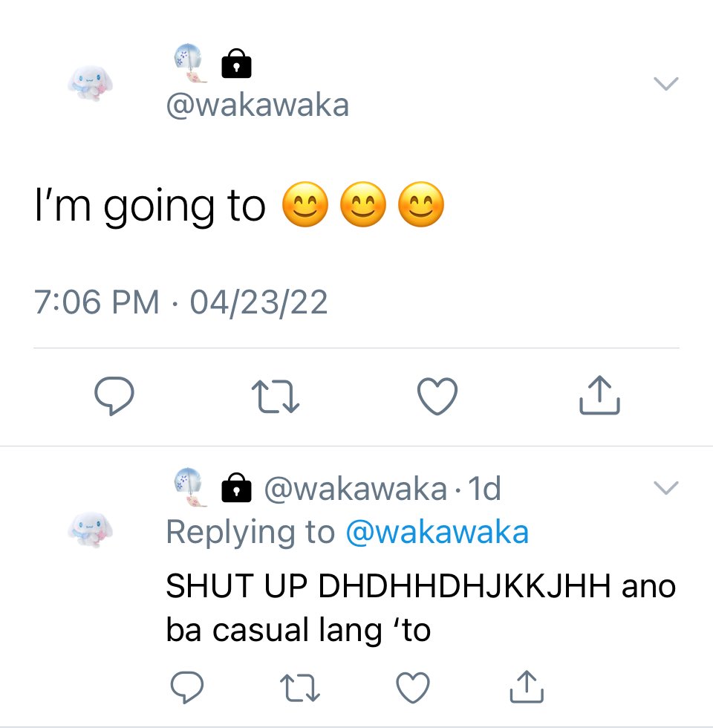The image size is (713, 728).
Task: Tap the 1d timestamp on the reply
Action: pos(484,489)
